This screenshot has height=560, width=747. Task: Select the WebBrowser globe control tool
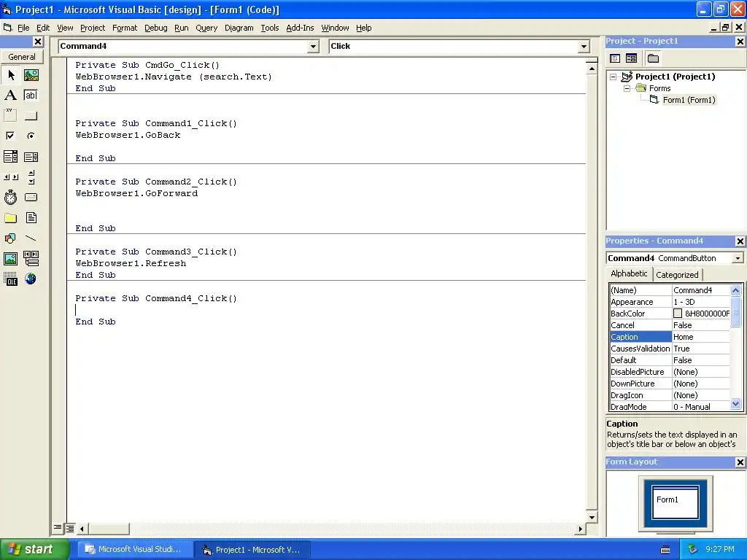point(31,279)
